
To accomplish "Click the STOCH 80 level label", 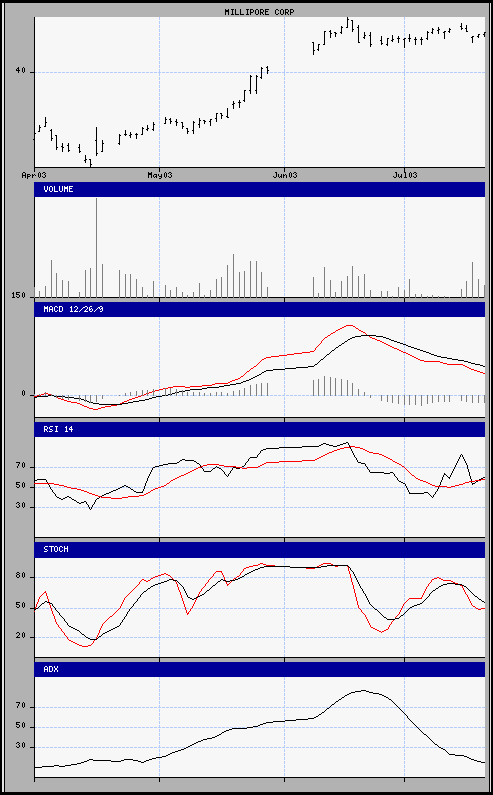I will pyautogui.click(x=20, y=577).
